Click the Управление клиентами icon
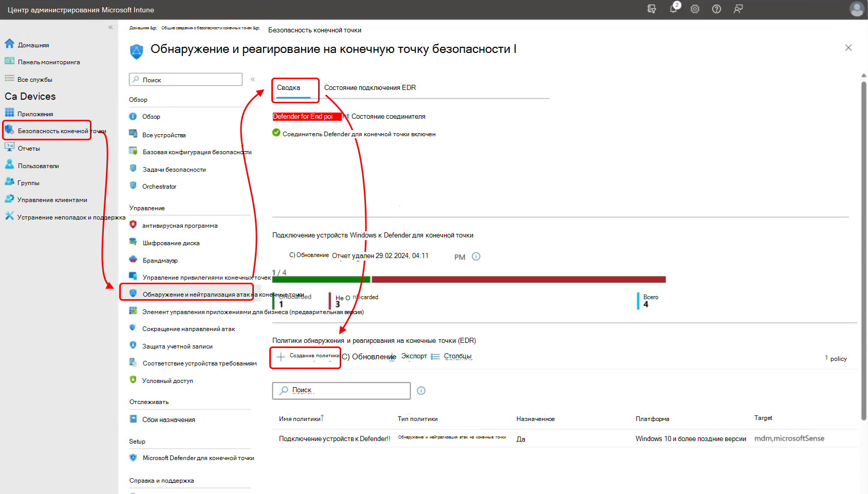 click(x=9, y=199)
